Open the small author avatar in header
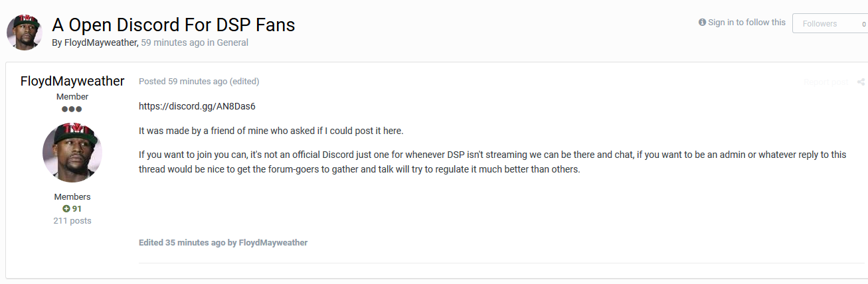Image resolution: width=868 pixels, height=284 pixels. click(x=25, y=32)
